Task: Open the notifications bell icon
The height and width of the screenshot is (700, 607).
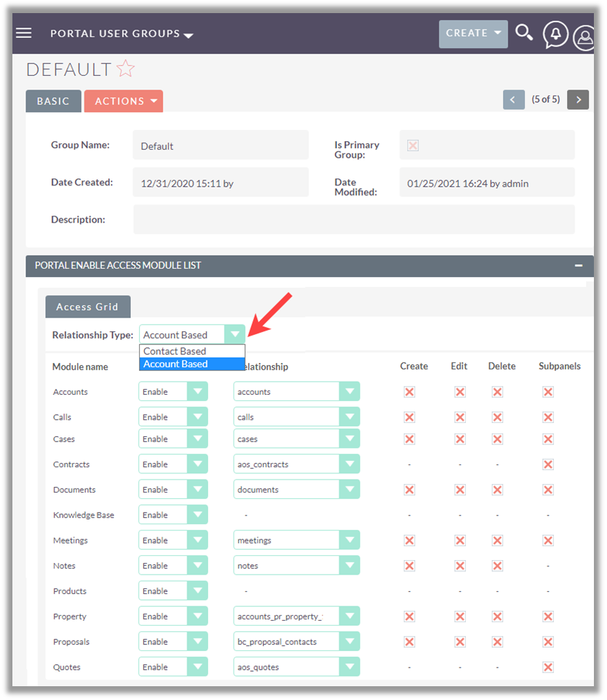Action: (x=555, y=34)
